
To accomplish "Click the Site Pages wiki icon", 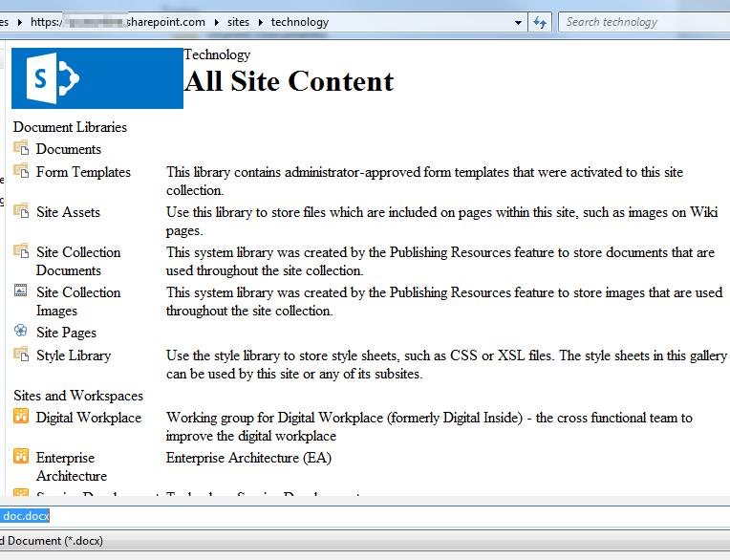I will coord(20,330).
